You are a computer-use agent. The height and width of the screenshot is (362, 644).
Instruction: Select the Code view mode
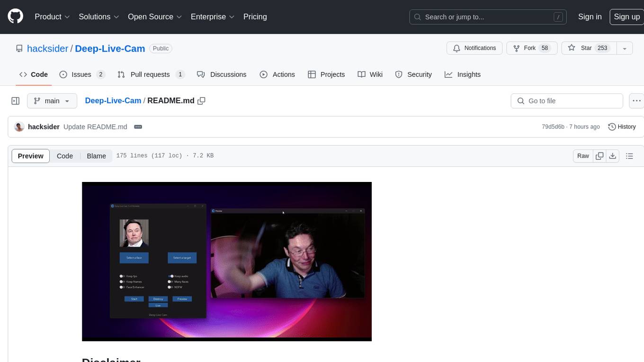click(65, 156)
